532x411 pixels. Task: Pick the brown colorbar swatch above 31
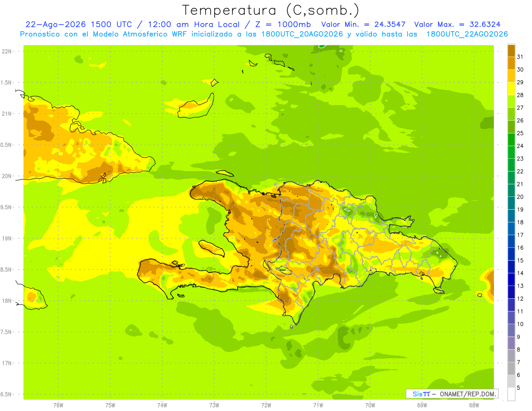(511, 51)
